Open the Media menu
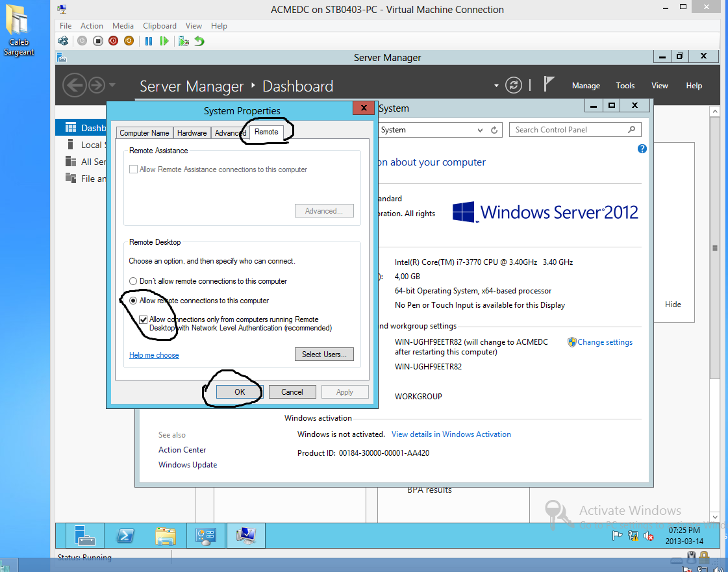 [123, 26]
